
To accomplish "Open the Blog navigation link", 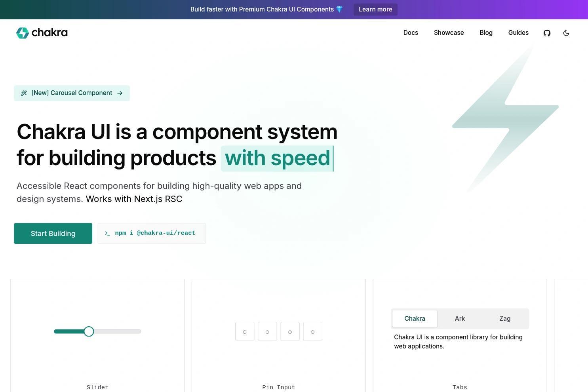I will 486,33.
